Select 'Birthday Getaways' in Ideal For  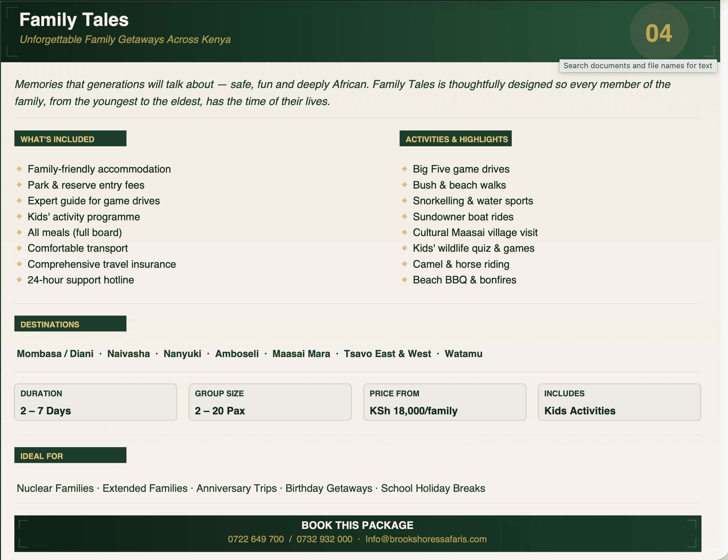tap(329, 488)
